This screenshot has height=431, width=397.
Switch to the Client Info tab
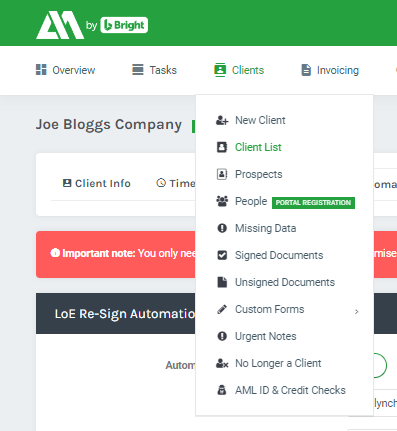click(97, 183)
